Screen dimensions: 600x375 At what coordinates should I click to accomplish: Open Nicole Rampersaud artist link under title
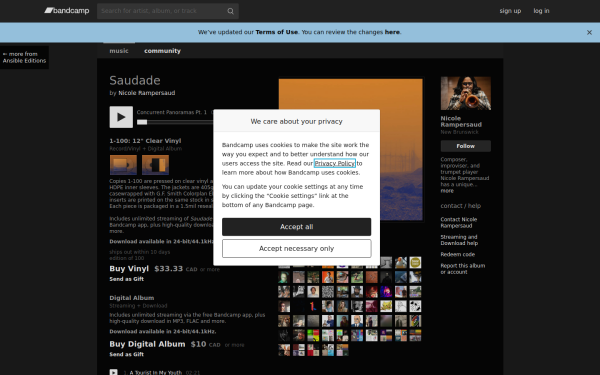[x=147, y=93]
